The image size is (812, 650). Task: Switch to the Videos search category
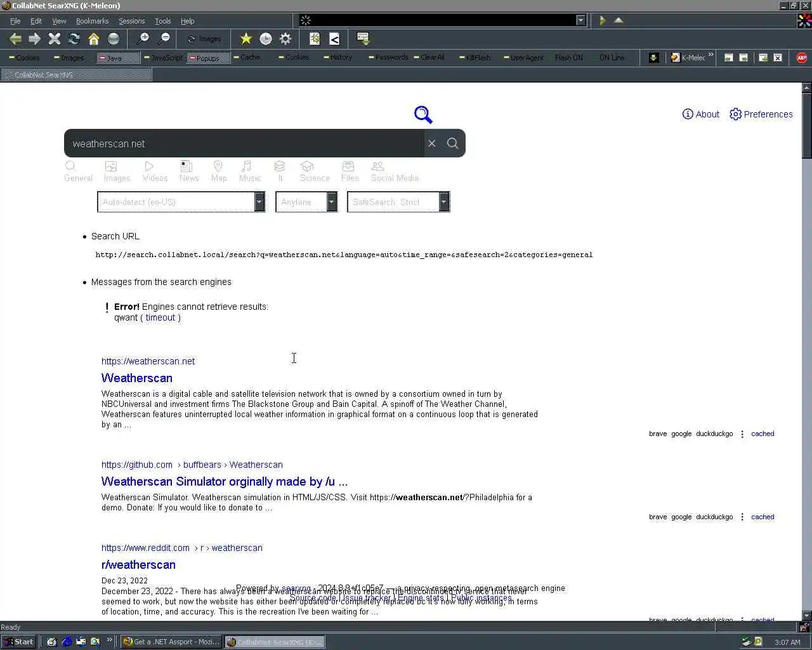click(x=155, y=171)
